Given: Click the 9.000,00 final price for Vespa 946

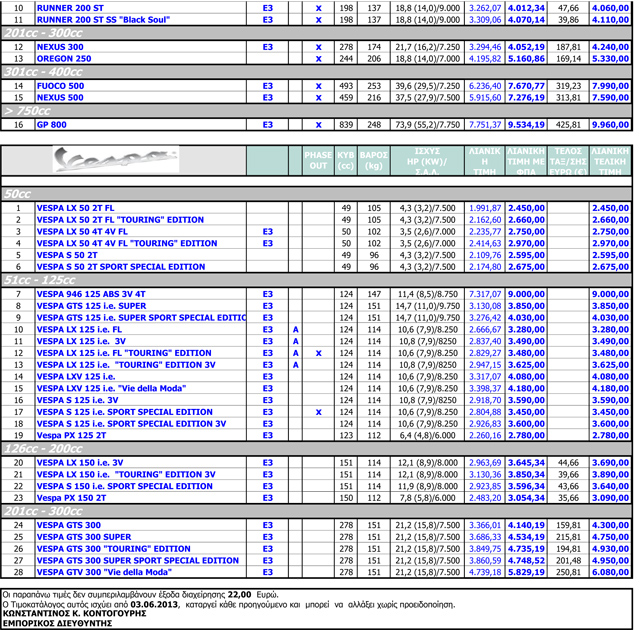Looking at the screenshot, I should [610, 293].
